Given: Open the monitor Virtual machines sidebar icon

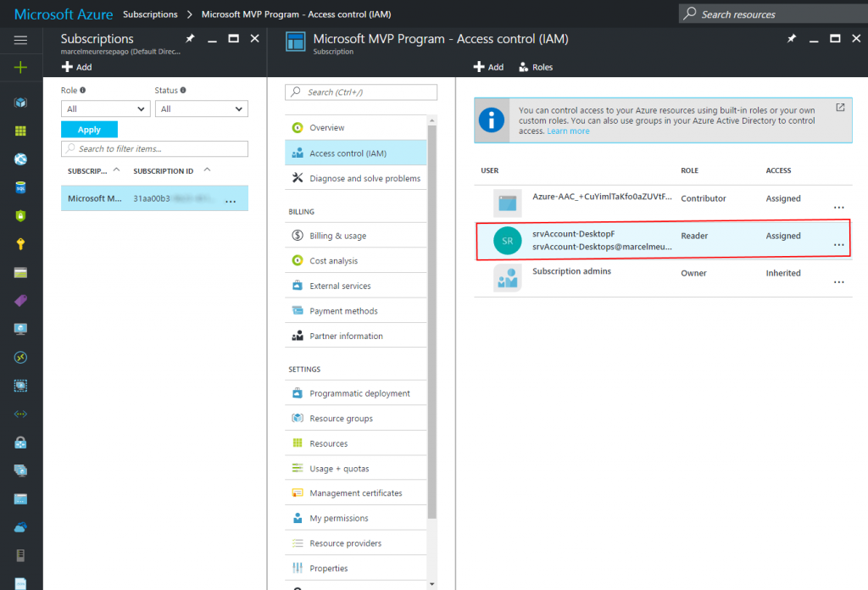Looking at the screenshot, I should pos(20,329).
